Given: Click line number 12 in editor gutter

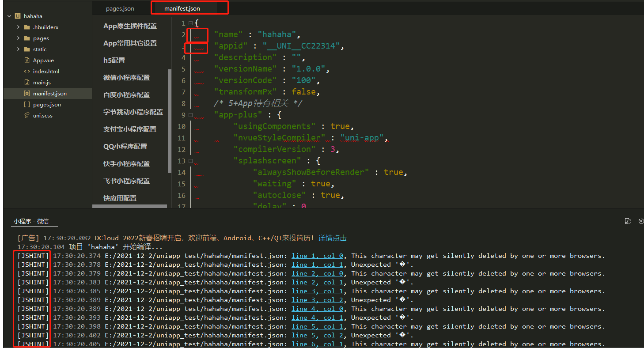Looking at the screenshot, I should 182,149.
